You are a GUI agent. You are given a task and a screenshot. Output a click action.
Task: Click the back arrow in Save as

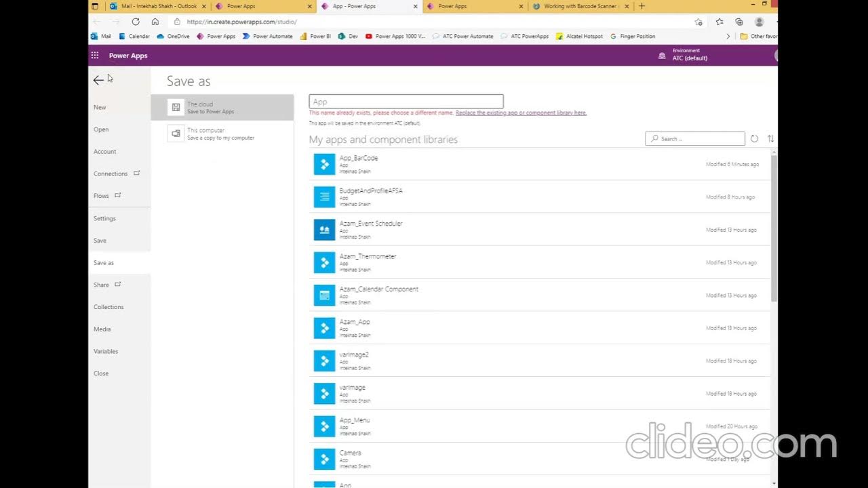point(98,80)
